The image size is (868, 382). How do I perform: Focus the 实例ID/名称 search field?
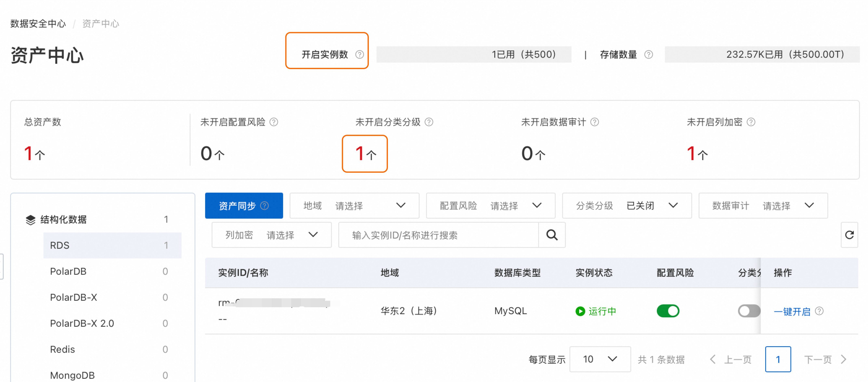(x=438, y=235)
